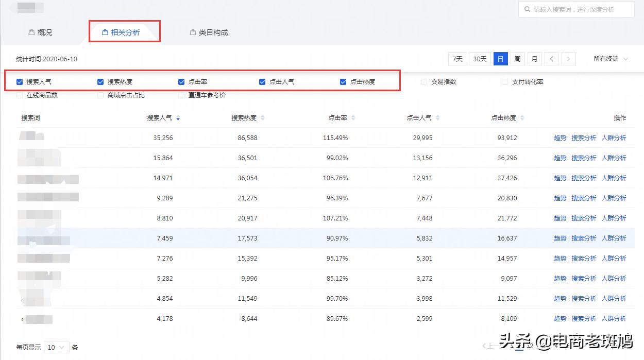Click the magnifier icon in the search box
Screen dimensions: 644x360
coord(527,9)
